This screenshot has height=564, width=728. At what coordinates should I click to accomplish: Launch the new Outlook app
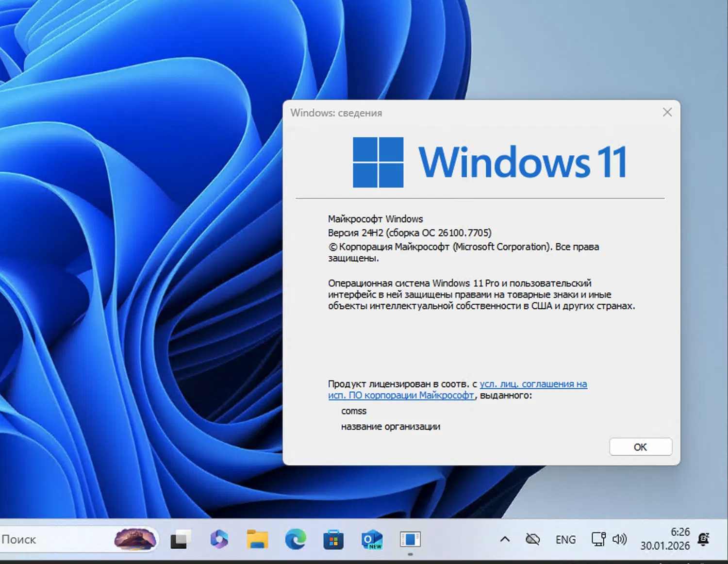point(371,539)
